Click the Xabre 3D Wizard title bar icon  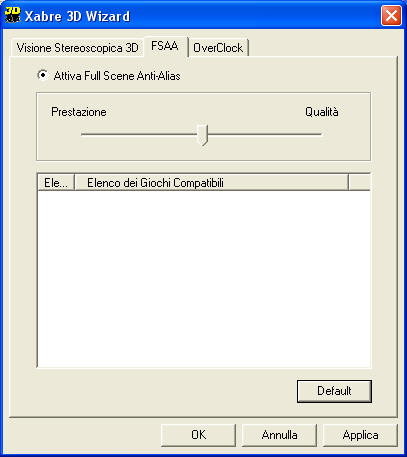pyautogui.click(x=13, y=15)
